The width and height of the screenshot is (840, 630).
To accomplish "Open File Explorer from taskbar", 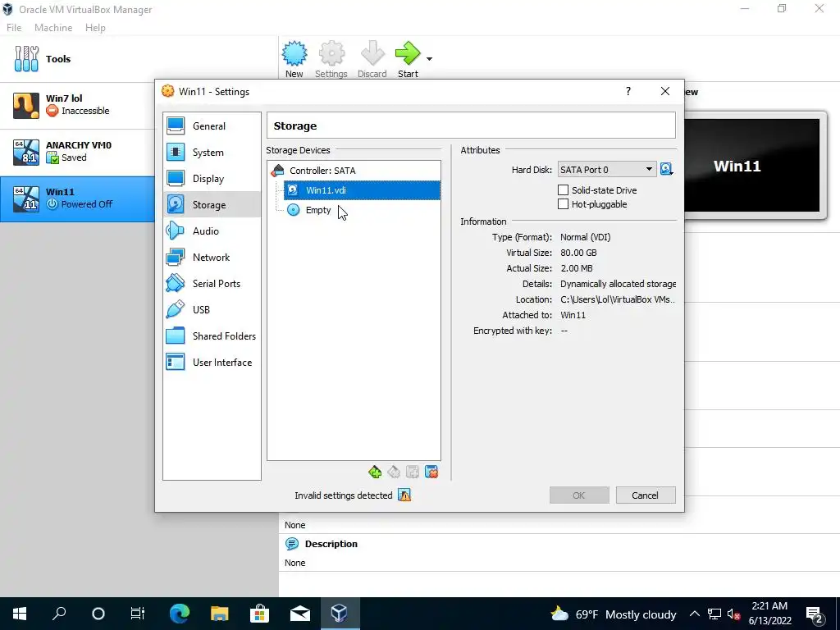I will point(219,614).
